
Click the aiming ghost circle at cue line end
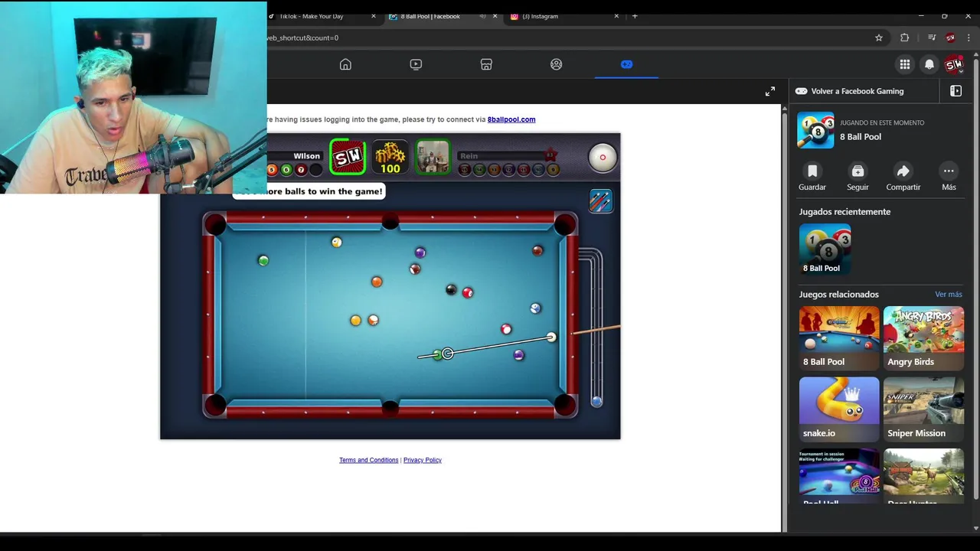pyautogui.click(x=448, y=353)
